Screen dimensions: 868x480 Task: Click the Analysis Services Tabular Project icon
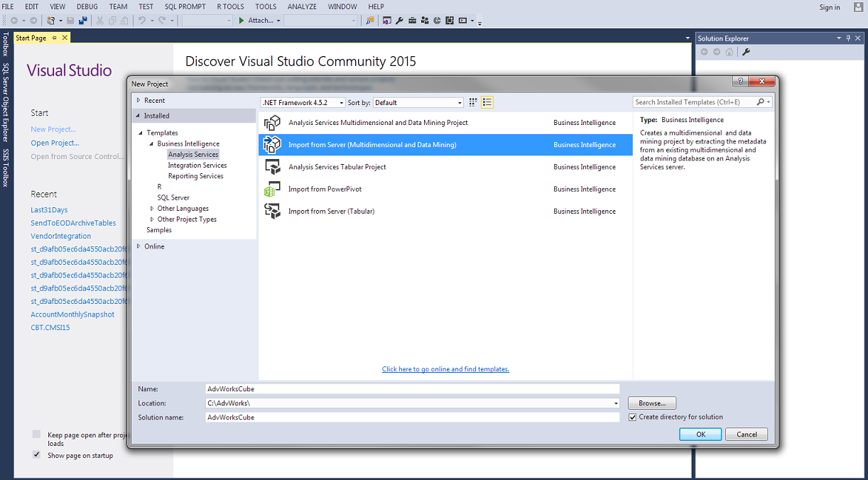272,167
